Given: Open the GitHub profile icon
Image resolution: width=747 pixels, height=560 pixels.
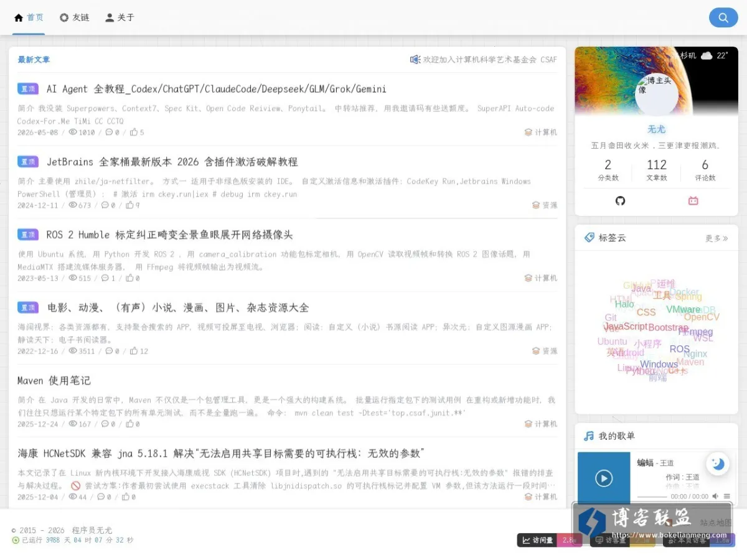Looking at the screenshot, I should click(620, 200).
